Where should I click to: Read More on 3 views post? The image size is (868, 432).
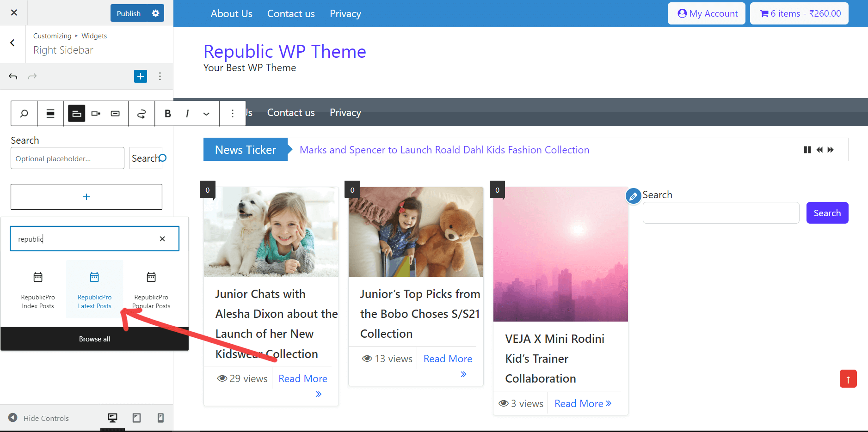(583, 404)
